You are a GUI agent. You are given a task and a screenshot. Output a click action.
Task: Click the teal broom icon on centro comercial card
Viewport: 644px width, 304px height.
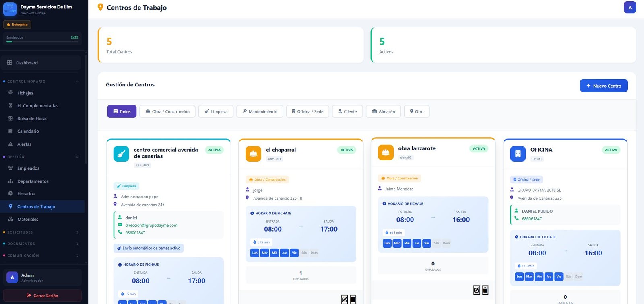[121, 154]
